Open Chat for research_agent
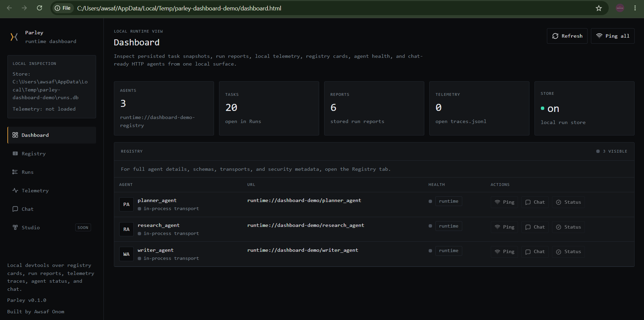Image resolution: width=644 pixels, height=320 pixels. (x=535, y=227)
